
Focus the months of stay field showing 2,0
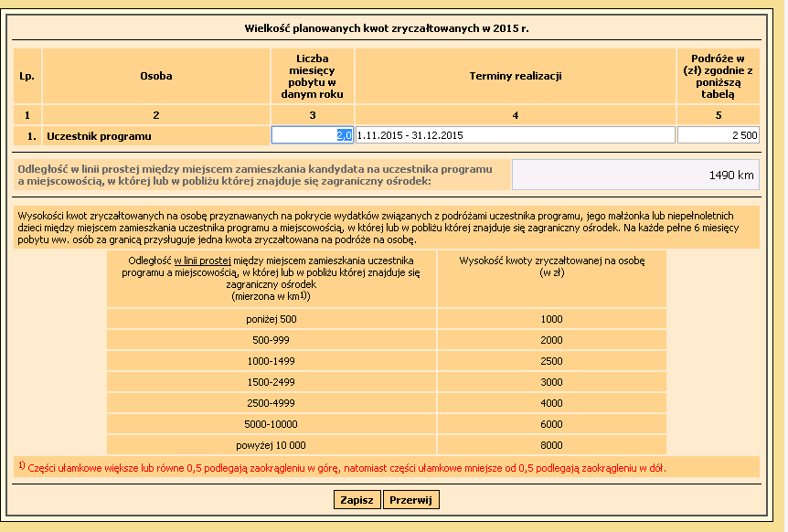point(312,135)
